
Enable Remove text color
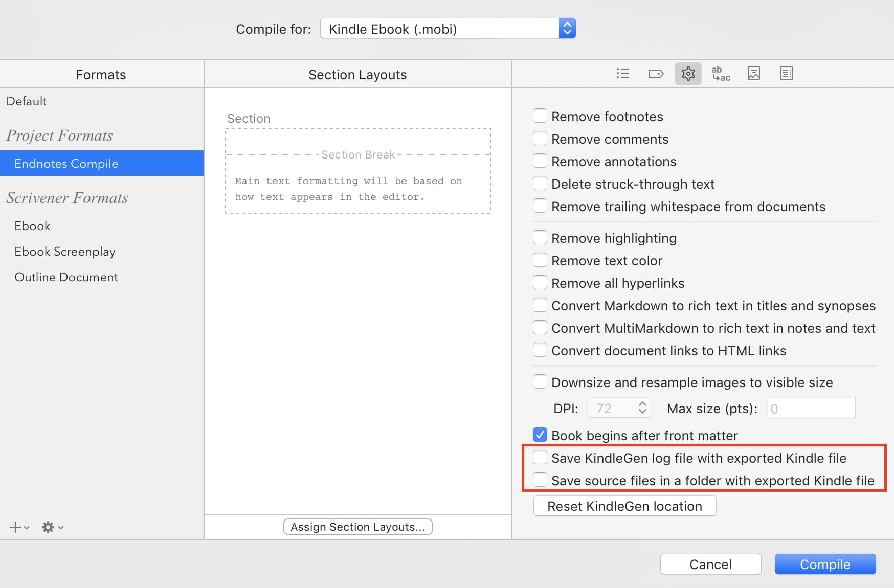[540, 260]
